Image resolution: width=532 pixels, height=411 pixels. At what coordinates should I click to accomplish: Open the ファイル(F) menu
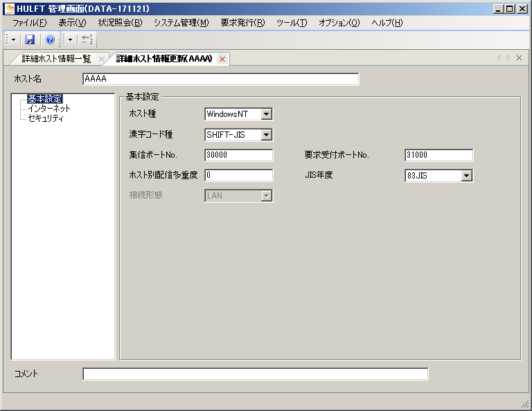click(30, 23)
